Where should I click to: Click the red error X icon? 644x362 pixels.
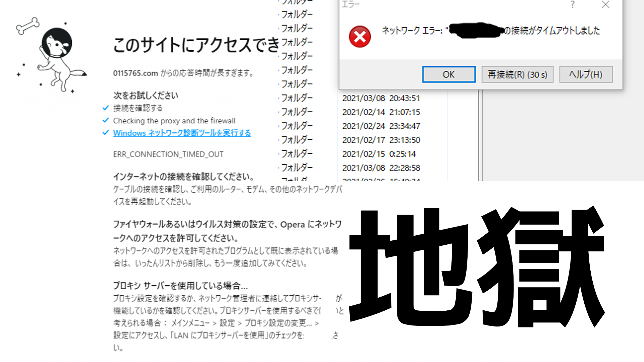(x=360, y=37)
